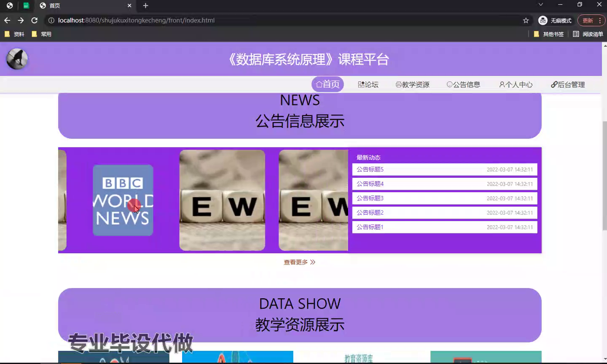Open the tab search chevron
This screenshot has width=607, height=364.
coord(540,4)
